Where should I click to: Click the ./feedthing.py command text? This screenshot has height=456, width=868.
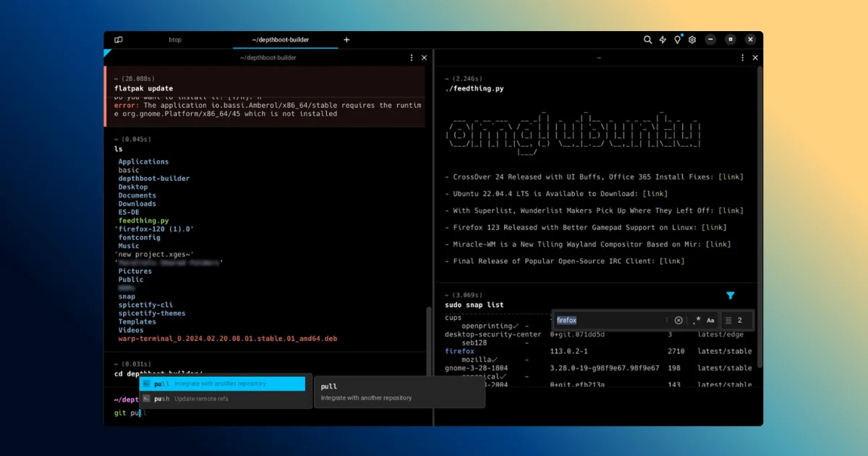tap(474, 89)
